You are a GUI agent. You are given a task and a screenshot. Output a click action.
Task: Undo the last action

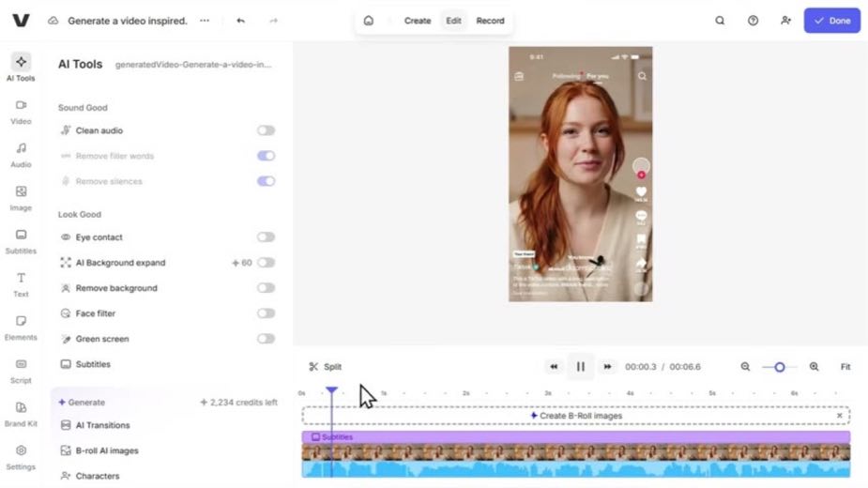(241, 21)
